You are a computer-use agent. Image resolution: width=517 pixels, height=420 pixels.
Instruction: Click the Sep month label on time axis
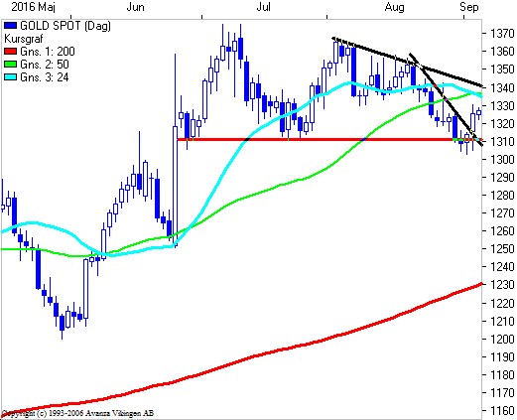[469, 7]
